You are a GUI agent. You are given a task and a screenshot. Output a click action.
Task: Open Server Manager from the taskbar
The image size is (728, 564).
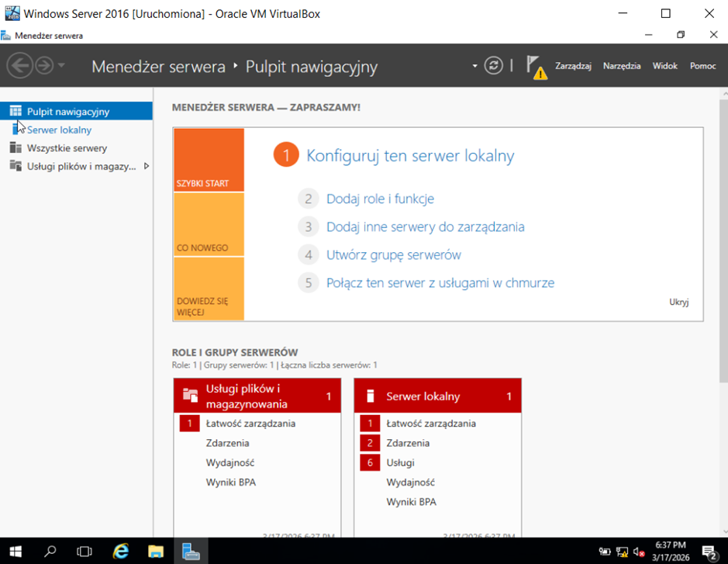click(x=191, y=552)
